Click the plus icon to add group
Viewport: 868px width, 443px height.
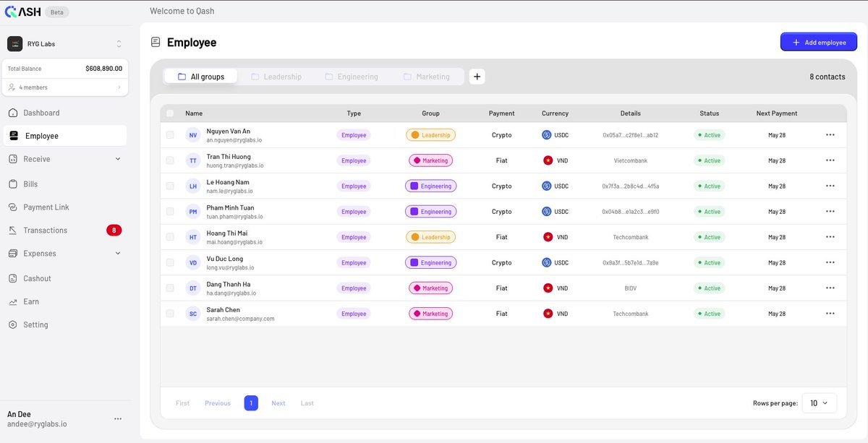click(477, 77)
